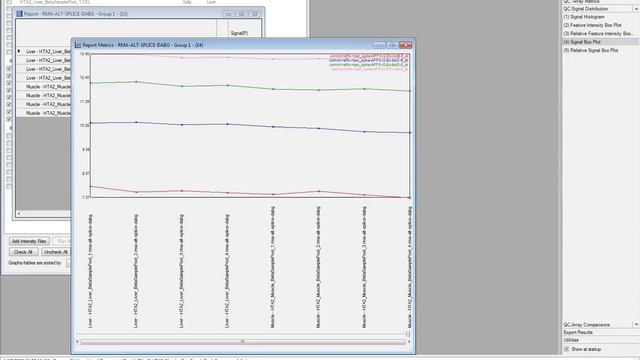Select (4) Signal Box Plot
This screenshot has height=360, width=640.
point(582,42)
